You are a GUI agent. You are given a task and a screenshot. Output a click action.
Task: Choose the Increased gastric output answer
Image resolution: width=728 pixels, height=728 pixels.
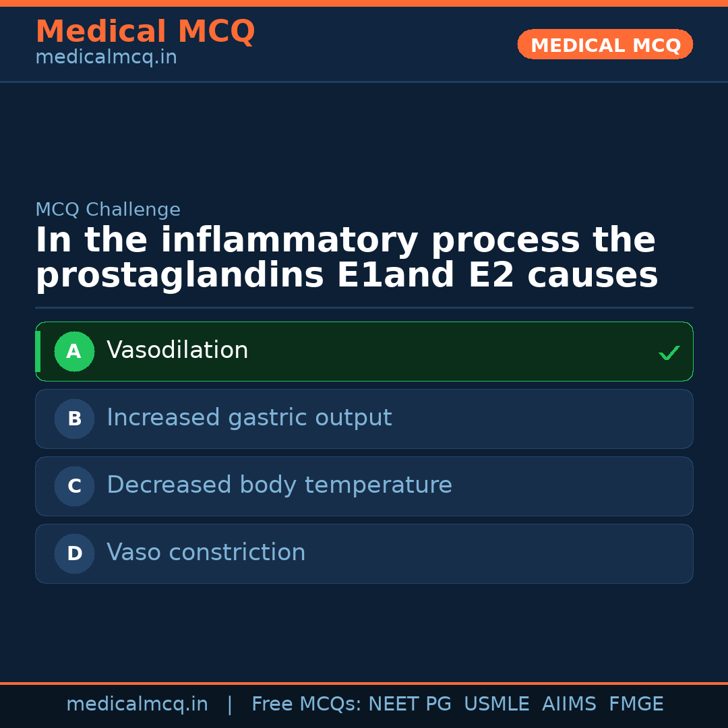point(249,418)
